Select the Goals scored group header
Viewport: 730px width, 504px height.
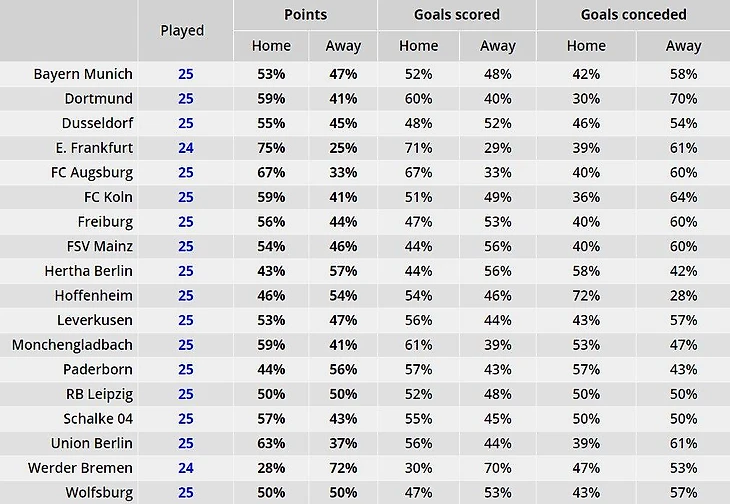[457, 15]
